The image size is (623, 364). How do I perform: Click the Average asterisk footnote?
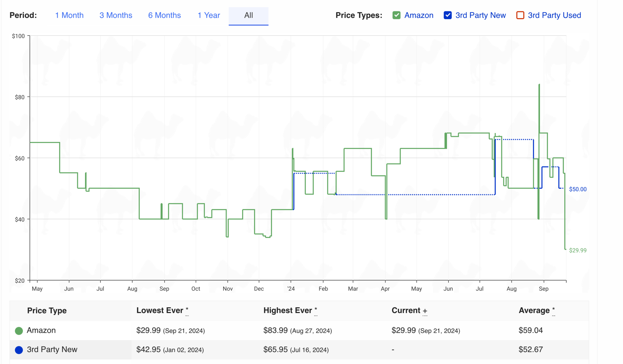coord(554,311)
